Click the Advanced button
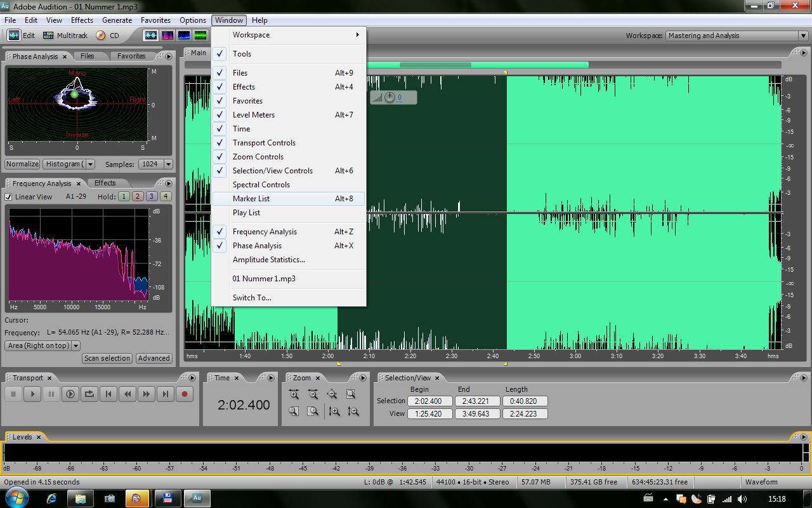 154,358
